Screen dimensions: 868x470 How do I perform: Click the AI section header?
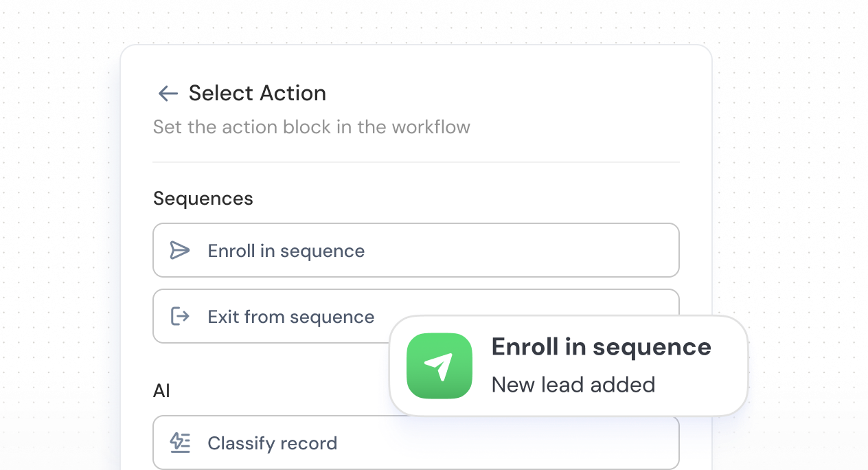click(161, 391)
